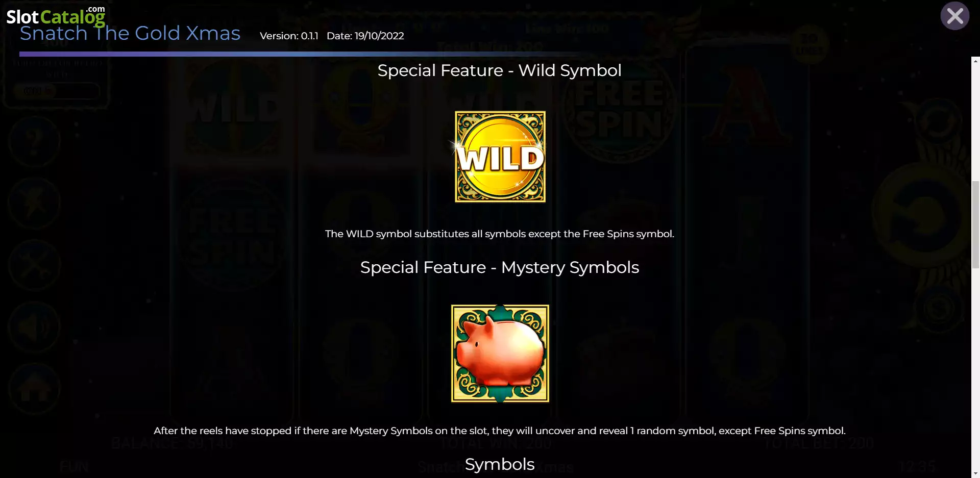The height and width of the screenshot is (478, 980).
Task: Click the piggy bank Mystery Symbol image
Action: point(500,354)
